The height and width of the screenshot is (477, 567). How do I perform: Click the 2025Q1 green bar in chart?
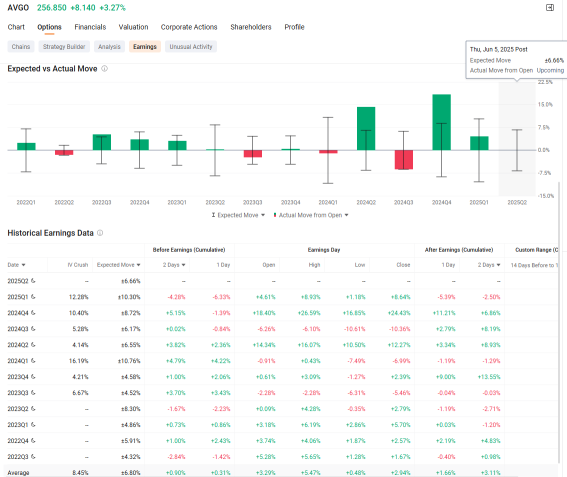point(479,143)
